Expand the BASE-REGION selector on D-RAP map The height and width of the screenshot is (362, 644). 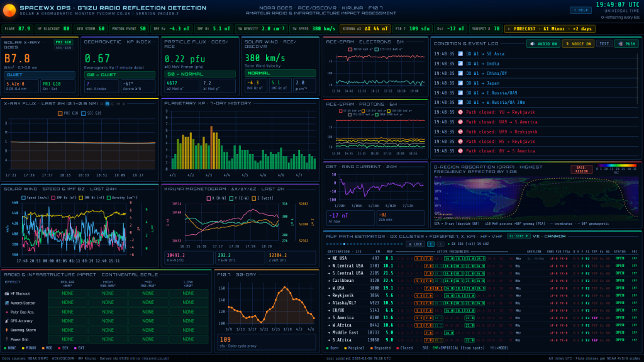(x=582, y=169)
